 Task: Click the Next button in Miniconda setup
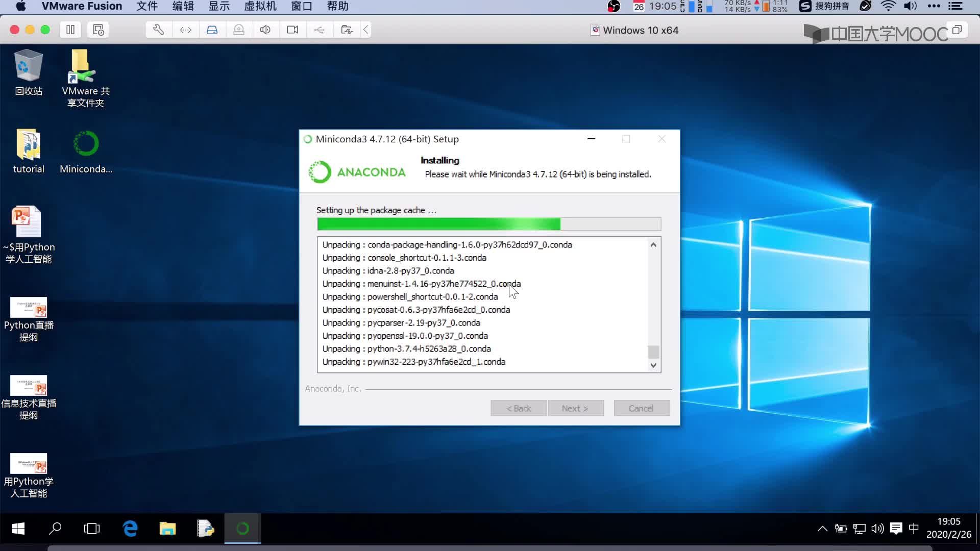pos(576,408)
